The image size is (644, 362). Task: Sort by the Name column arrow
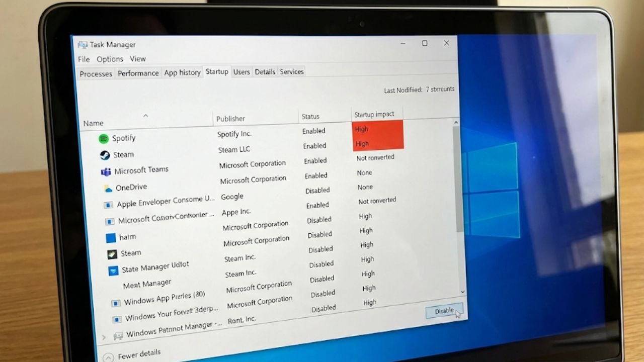click(145, 116)
